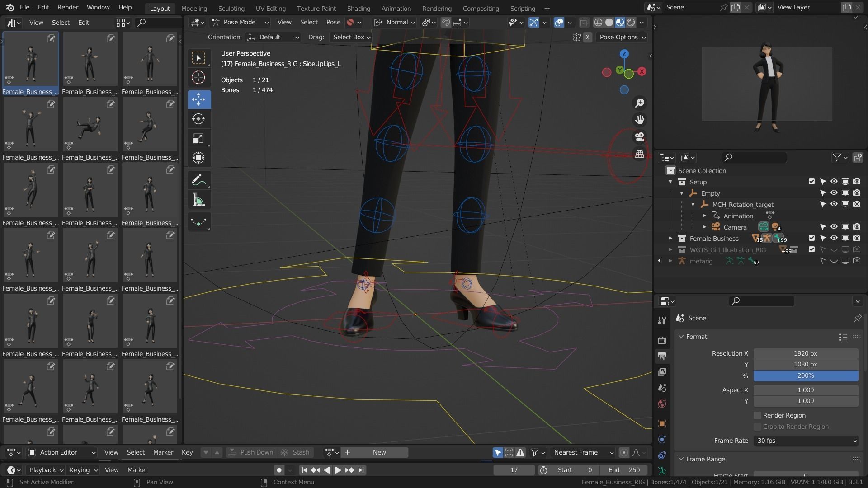Screen dimensions: 868x488
Task: Select the Breakdowner pose tool
Action: coord(198,221)
